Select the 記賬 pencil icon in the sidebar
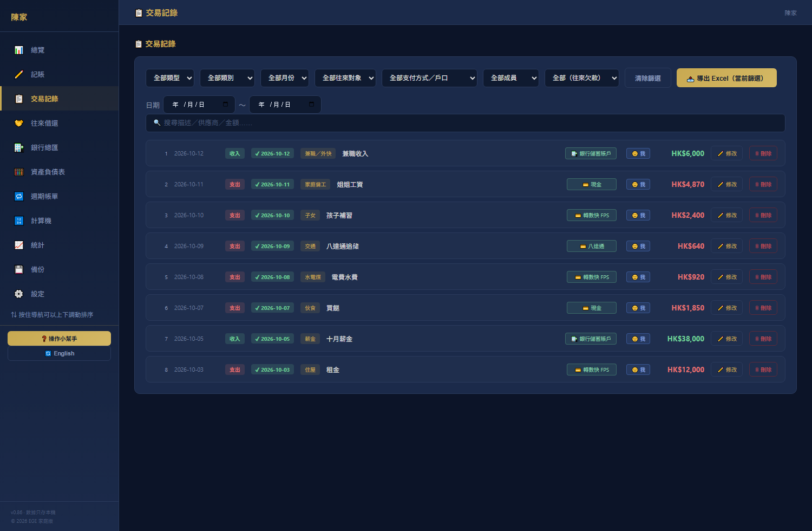The width and height of the screenshot is (812, 531). [x=19, y=74]
